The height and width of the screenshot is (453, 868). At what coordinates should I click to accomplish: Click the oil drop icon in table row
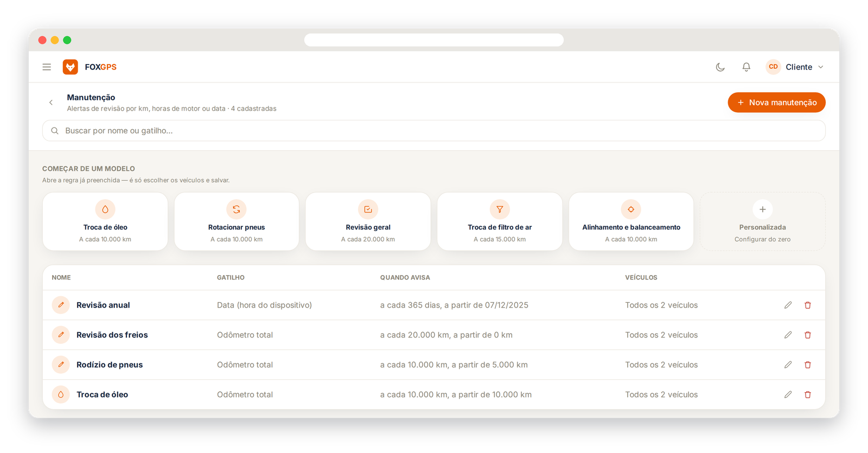pos(61,394)
